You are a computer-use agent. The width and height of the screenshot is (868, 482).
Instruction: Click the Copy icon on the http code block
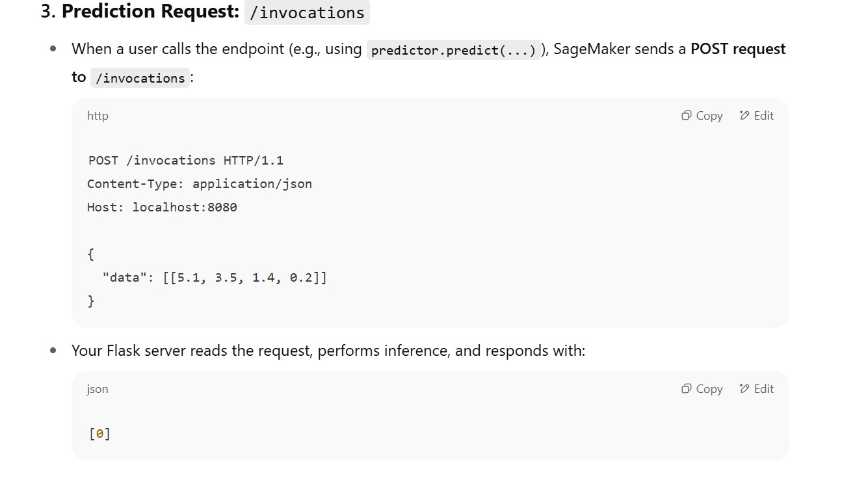[x=686, y=116]
